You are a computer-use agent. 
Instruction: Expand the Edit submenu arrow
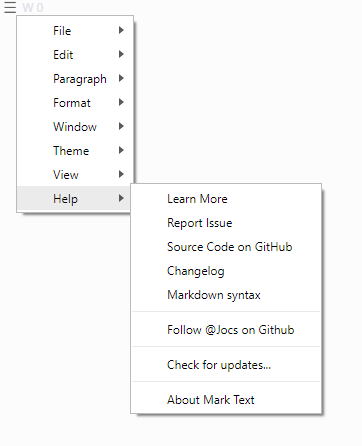[x=121, y=54]
